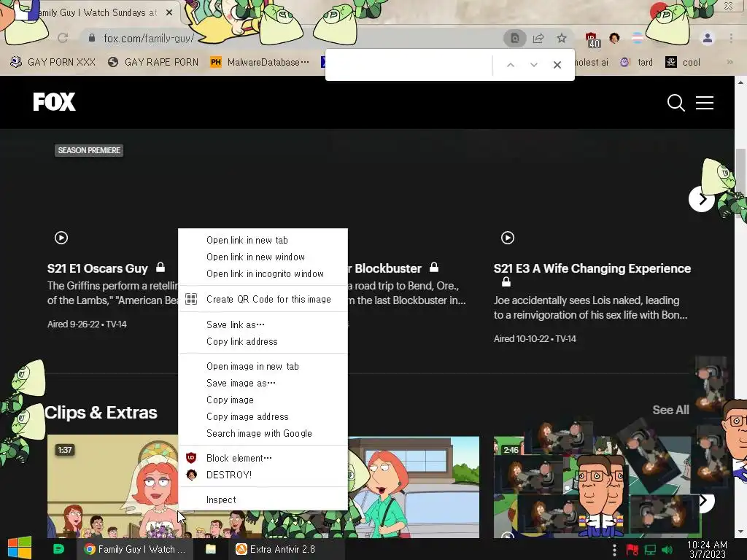
Task: Open the green chat app taskbar icon
Action: click(x=58, y=549)
